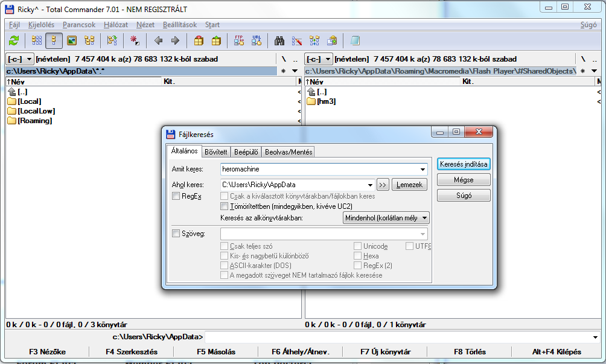Tick the Szöveg text search checkbox
The image size is (606, 364).
[x=176, y=234]
